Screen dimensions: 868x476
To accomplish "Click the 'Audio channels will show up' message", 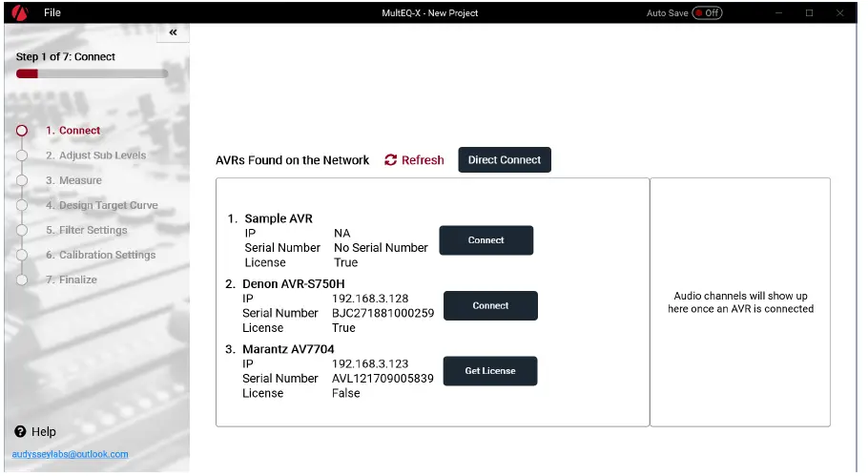I will tap(741, 302).
